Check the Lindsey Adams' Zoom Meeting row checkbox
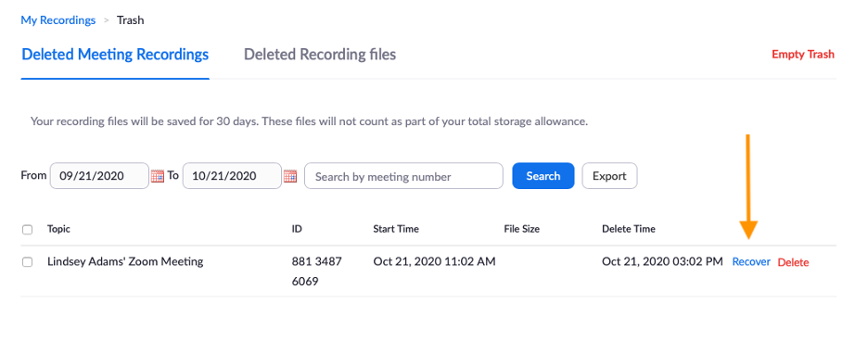The width and height of the screenshot is (868, 341). tap(27, 262)
